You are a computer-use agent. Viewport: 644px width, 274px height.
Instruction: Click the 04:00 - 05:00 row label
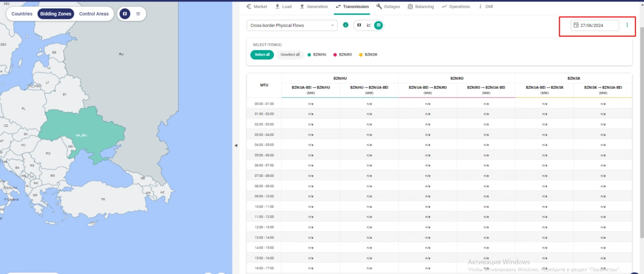point(264,144)
